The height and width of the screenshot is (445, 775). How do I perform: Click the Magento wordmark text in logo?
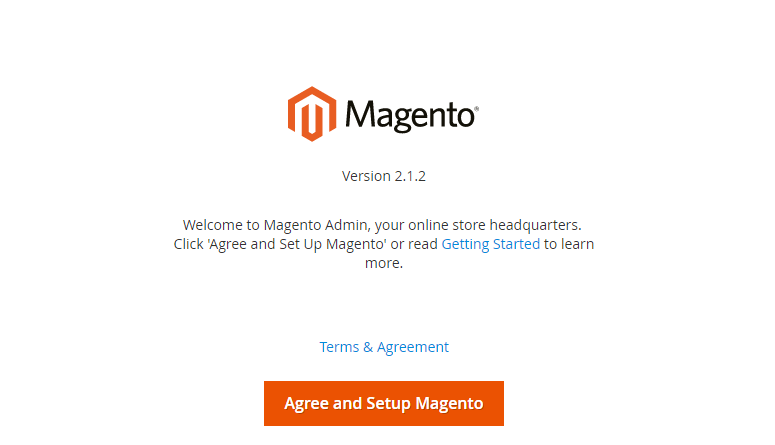click(x=410, y=116)
